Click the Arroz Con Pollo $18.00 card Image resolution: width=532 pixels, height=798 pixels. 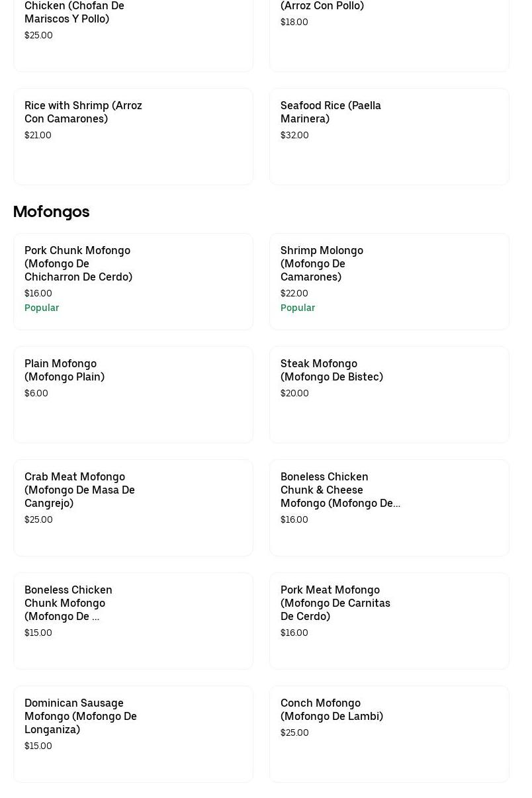pos(389,33)
